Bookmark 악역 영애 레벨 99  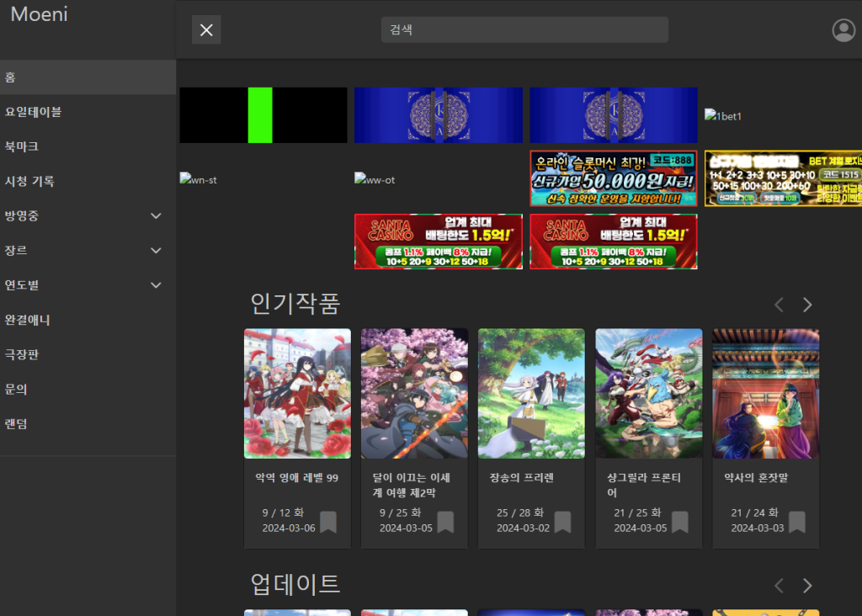pos(328,522)
